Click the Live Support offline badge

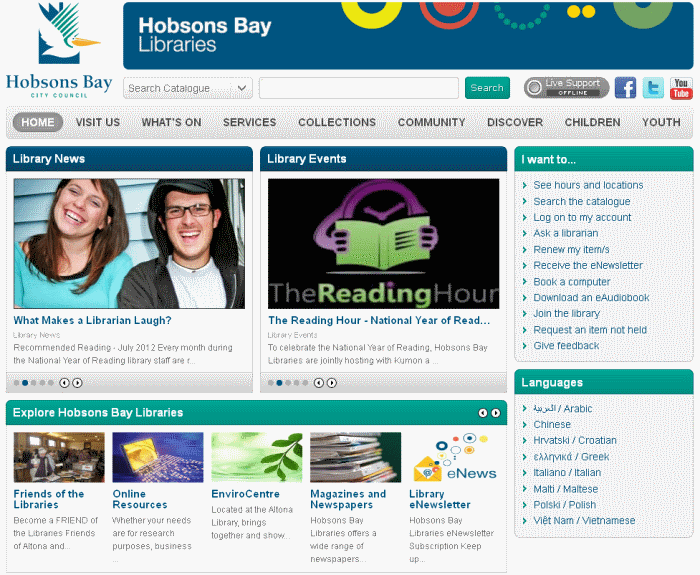click(566, 88)
